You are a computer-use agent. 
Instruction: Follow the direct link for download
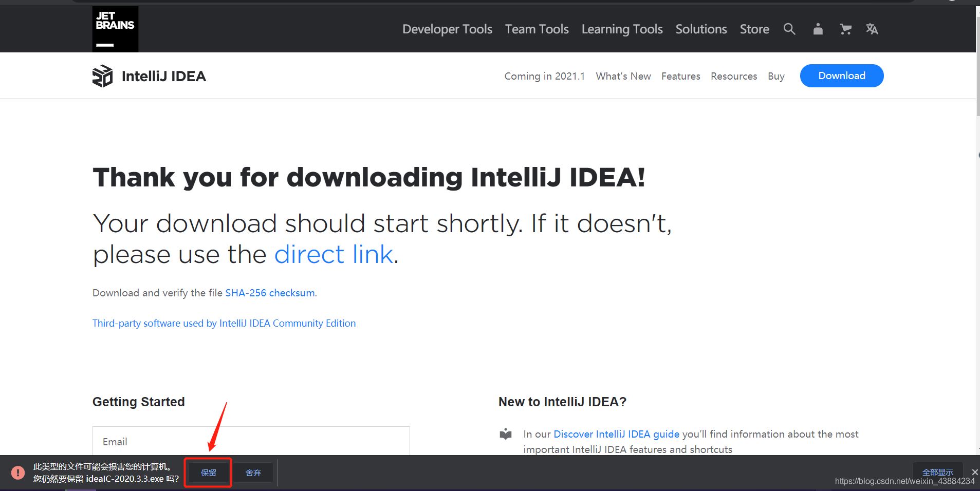[x=334, y=255]
